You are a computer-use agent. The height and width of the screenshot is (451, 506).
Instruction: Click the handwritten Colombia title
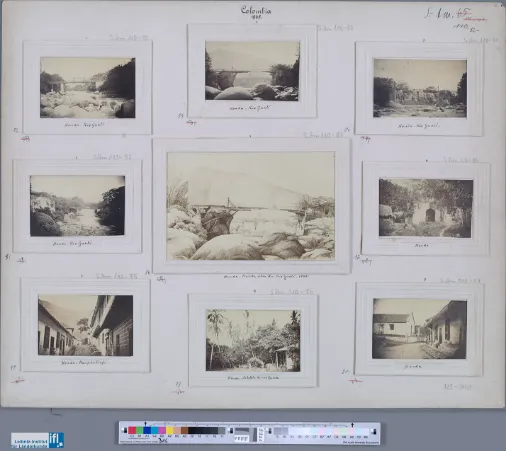click(x=256, y=11)
